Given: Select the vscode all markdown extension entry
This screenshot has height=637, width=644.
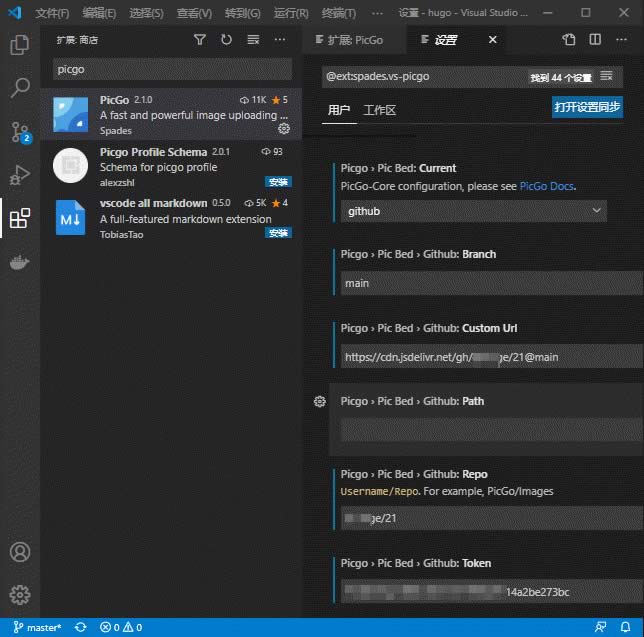Looking at the screenshot, I should point(171,218).
